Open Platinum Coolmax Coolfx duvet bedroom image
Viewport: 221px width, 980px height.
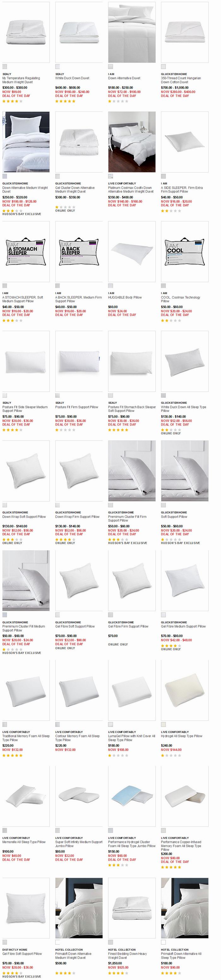pyautogui.click(x=132, y=142)
